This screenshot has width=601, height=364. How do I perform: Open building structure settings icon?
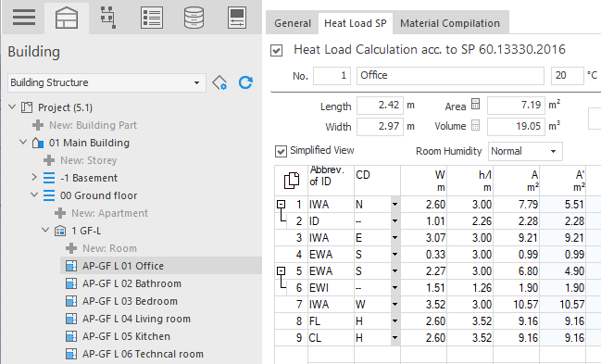pyautogui.click(x=219, y=82)
